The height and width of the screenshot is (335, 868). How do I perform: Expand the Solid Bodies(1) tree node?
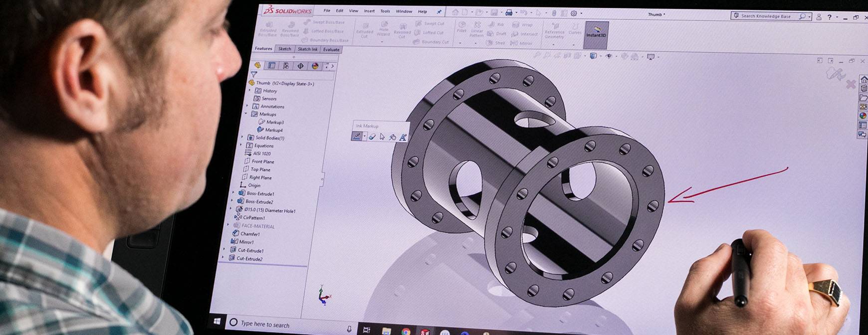pyautogui.click(x=242, y=138)
